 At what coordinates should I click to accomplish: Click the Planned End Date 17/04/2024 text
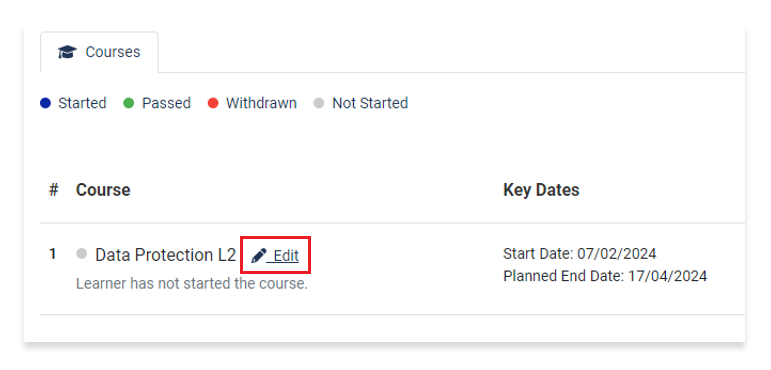coord(605,276)
